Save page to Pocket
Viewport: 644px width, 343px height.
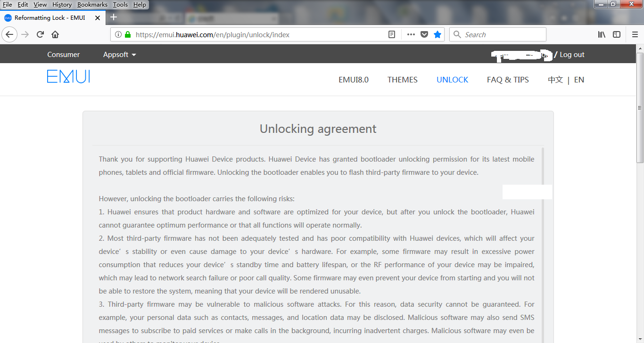[x=424, y=34]
